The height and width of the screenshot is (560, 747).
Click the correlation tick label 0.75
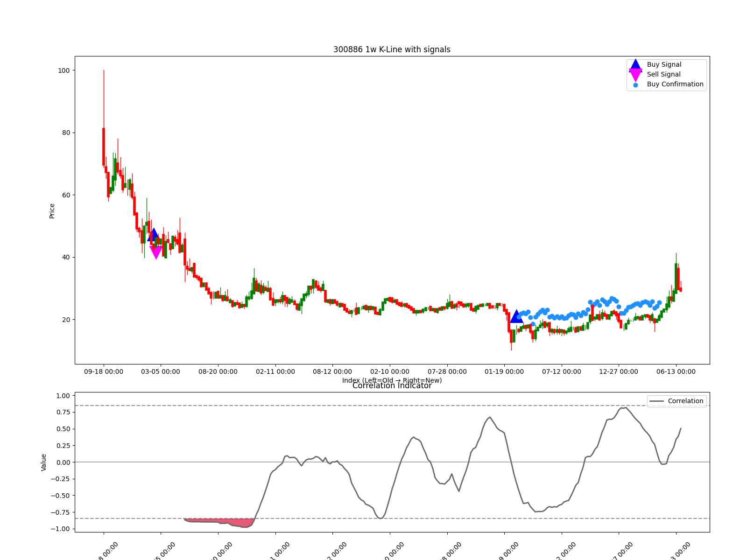tap(63, 413)
